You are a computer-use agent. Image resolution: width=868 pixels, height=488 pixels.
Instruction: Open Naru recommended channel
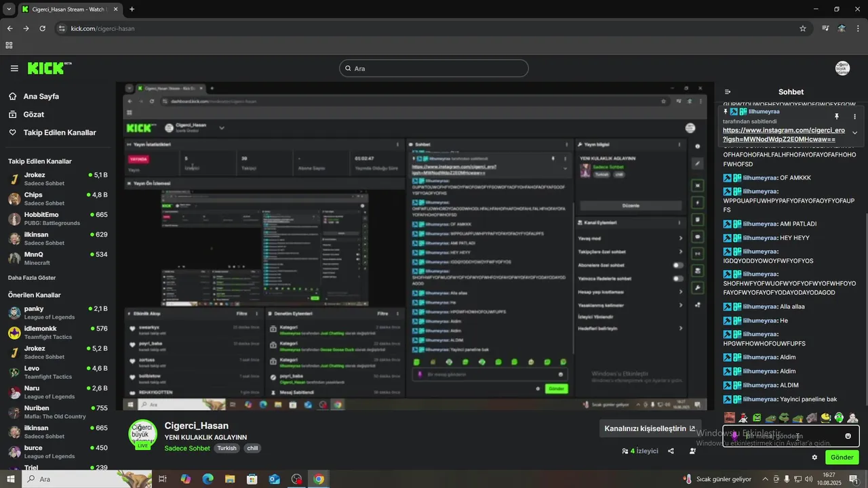[58, 392]
